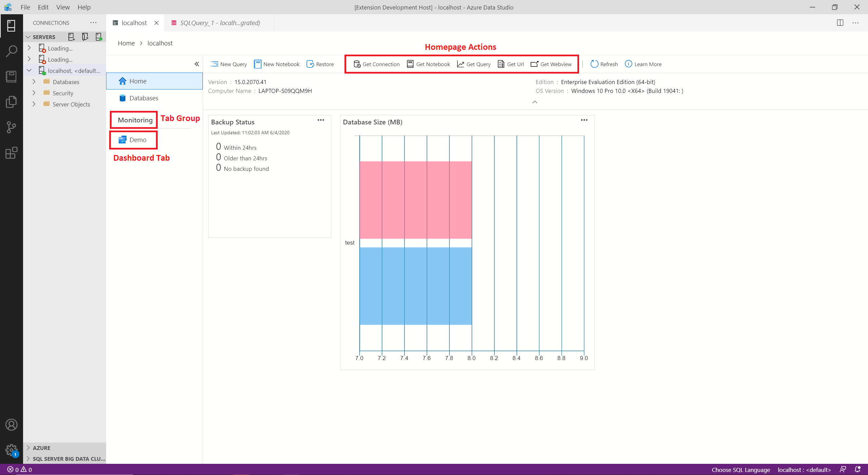Viewport: 868px width, 475px height.
Task: Open the File menu
Action: point(25,7)
